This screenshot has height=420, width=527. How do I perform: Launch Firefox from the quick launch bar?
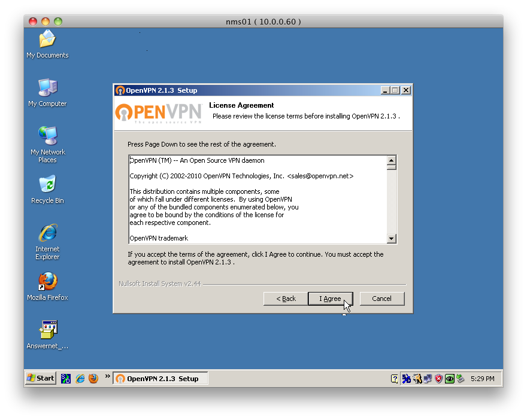[93, 379]
